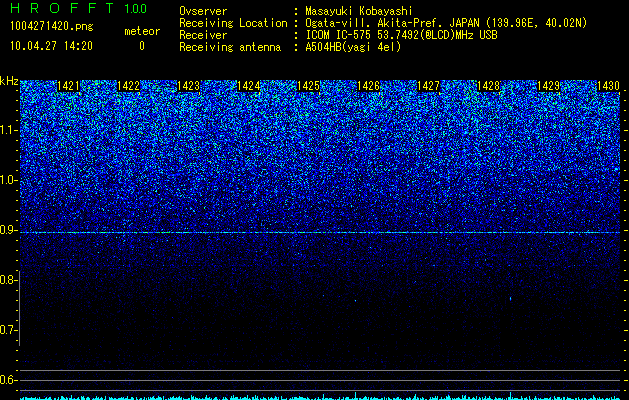Screen dimensions: 629x400
Task: Click the 1423 time marker
Action: (x=189, y=86)
